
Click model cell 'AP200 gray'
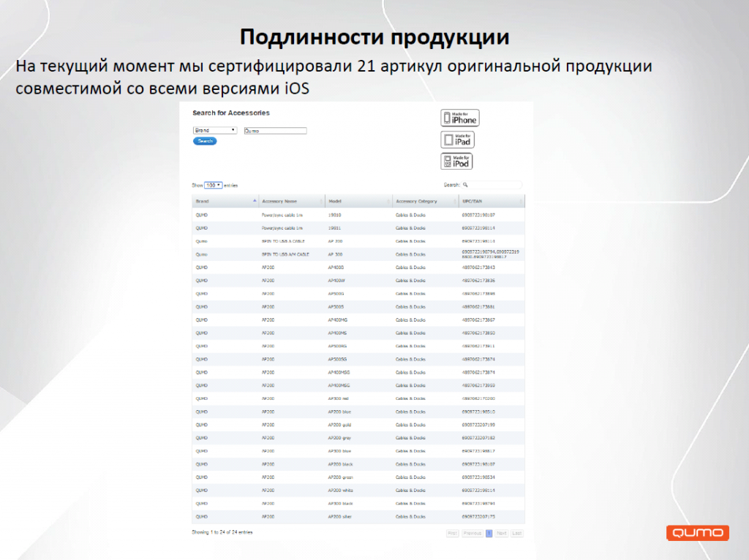pyautogui.click(x=339, y=438)
